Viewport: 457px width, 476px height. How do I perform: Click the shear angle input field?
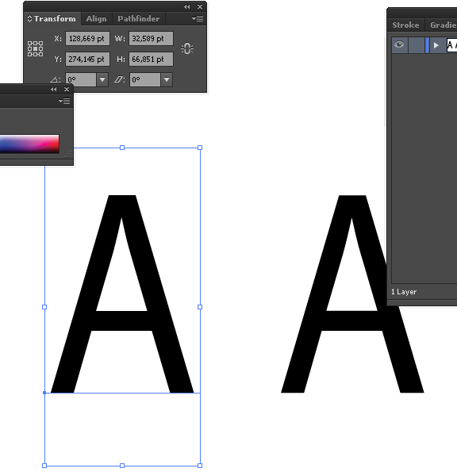[x=145, y=80]
